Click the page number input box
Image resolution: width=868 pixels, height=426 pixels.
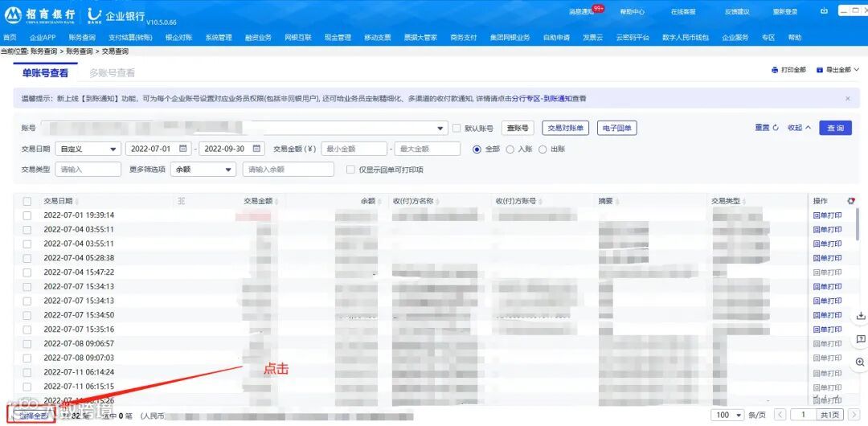coord(803,415)
